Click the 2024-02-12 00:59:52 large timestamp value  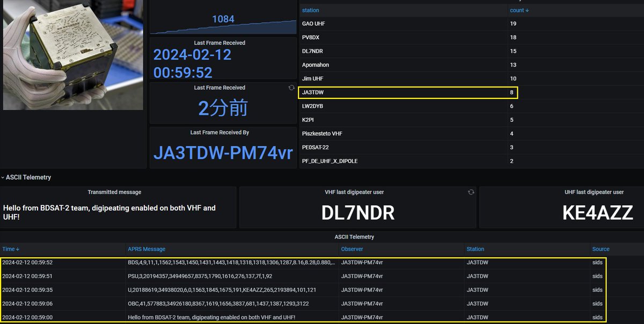pos(193,63)
